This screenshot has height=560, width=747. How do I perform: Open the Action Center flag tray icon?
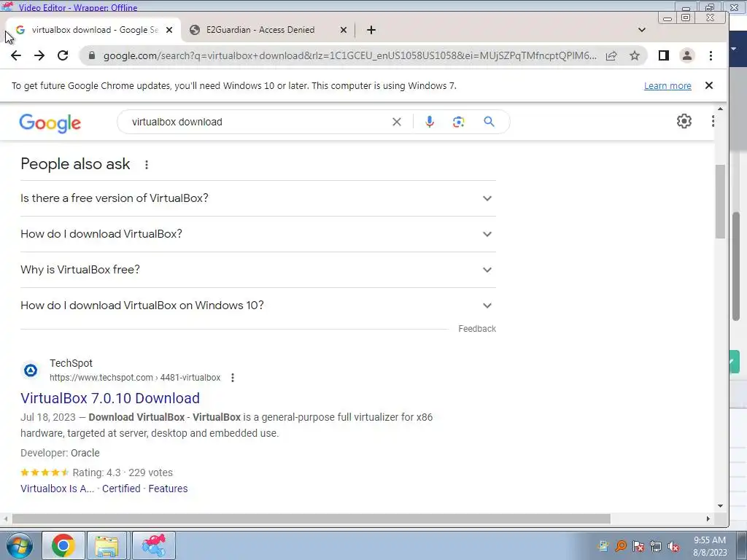pyautogui.click(x=638, y=547)
